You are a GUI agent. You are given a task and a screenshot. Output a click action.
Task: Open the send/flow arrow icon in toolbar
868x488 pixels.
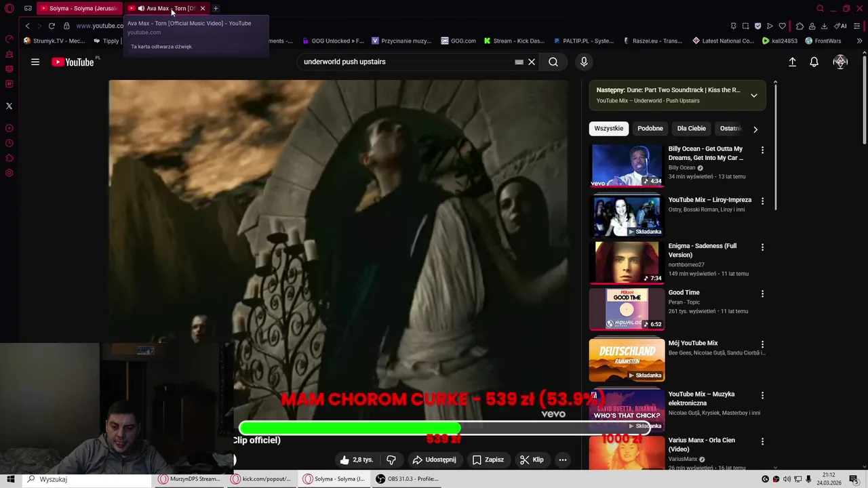[x=770, y=26]
